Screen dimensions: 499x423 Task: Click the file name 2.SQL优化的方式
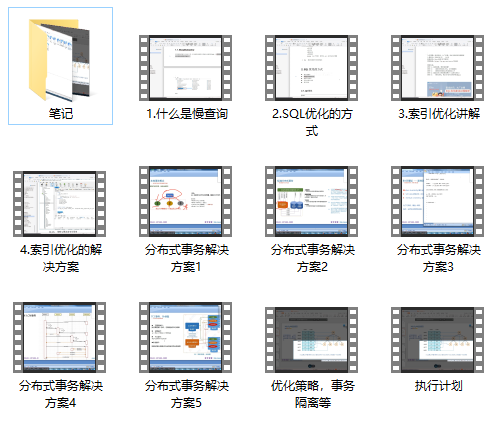312,122
